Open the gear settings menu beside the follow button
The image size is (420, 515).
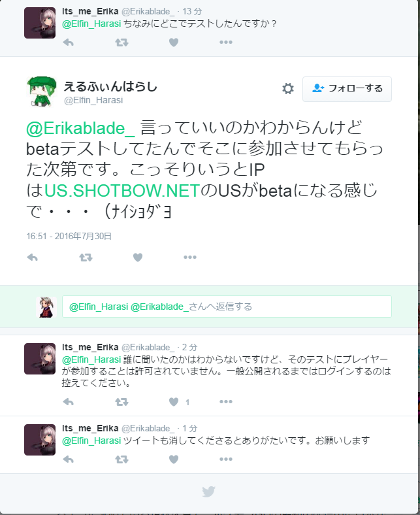(288, 89)
